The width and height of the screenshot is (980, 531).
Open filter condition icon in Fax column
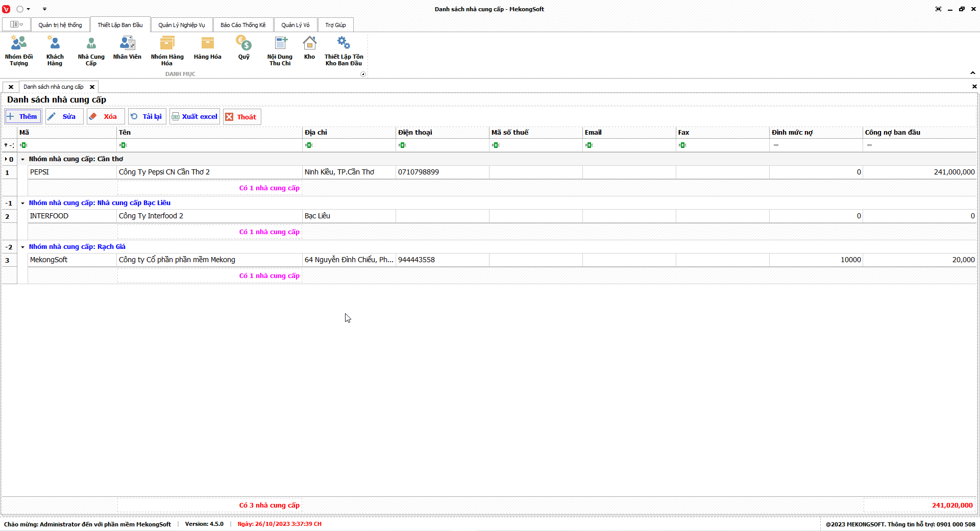(x=682, y=145)
